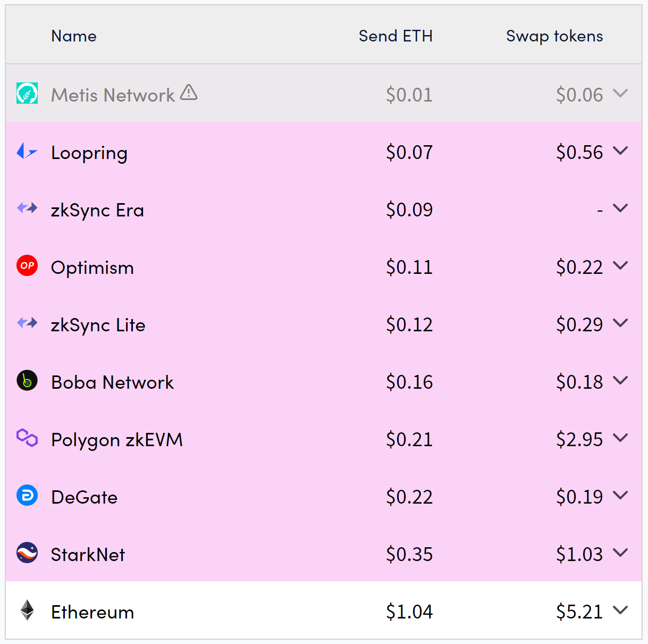Click the Optimism swap fee $0.22

(x=579, y=267)
